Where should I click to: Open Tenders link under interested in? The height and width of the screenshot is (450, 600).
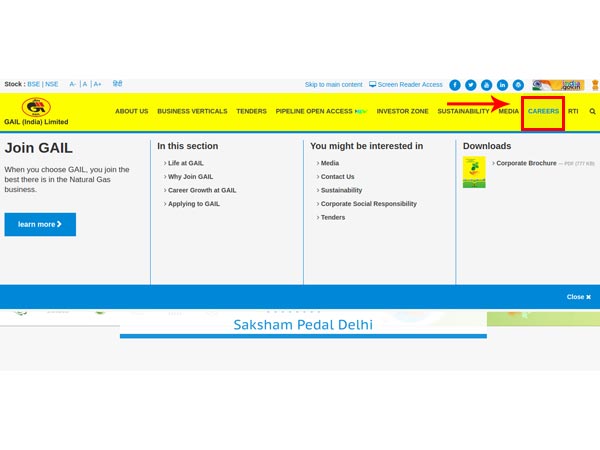[333, 217]
